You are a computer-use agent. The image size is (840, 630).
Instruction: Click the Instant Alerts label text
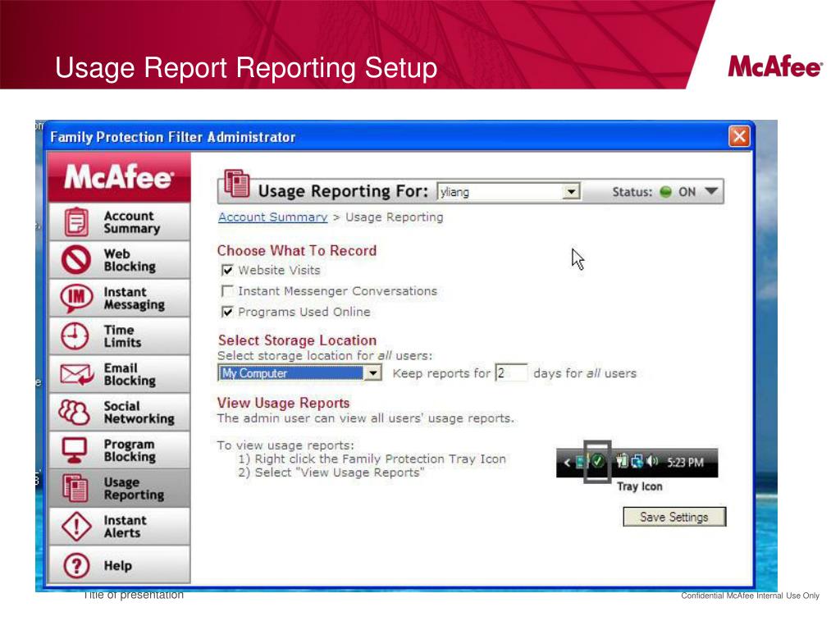tap(125, 527)
